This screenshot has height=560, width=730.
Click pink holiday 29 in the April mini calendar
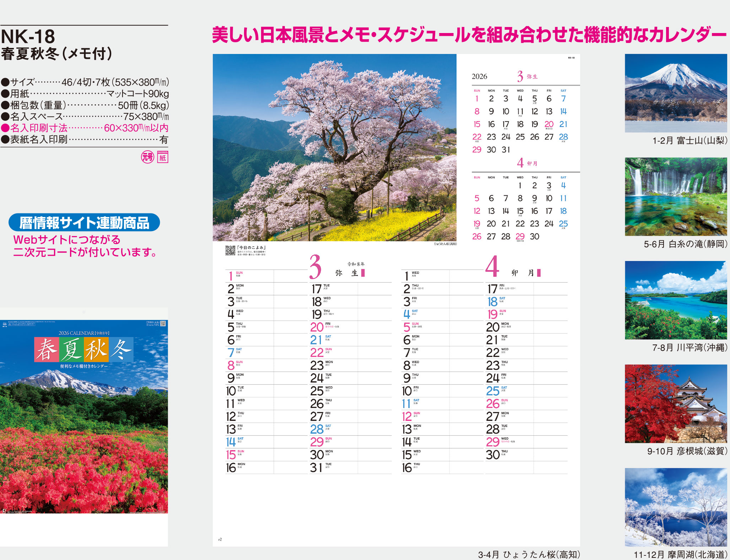(520, 236)
